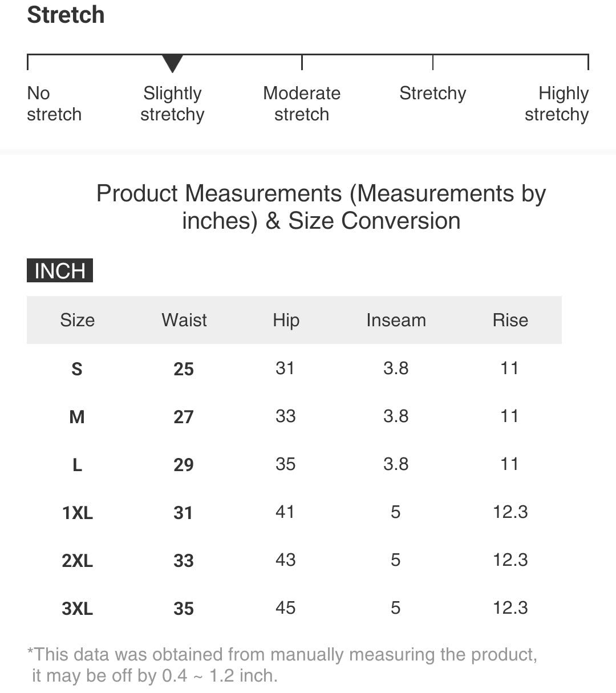Select the INCH unit tab

[x=60, y=270]
